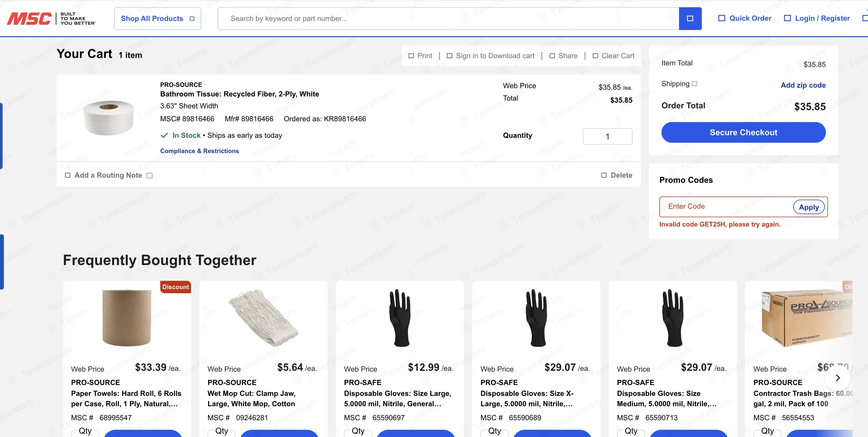Image resolution: width=868 pixels, height=437 pixels.
Task: Click the 'In Stock' status text
Action: pos(186,135)
